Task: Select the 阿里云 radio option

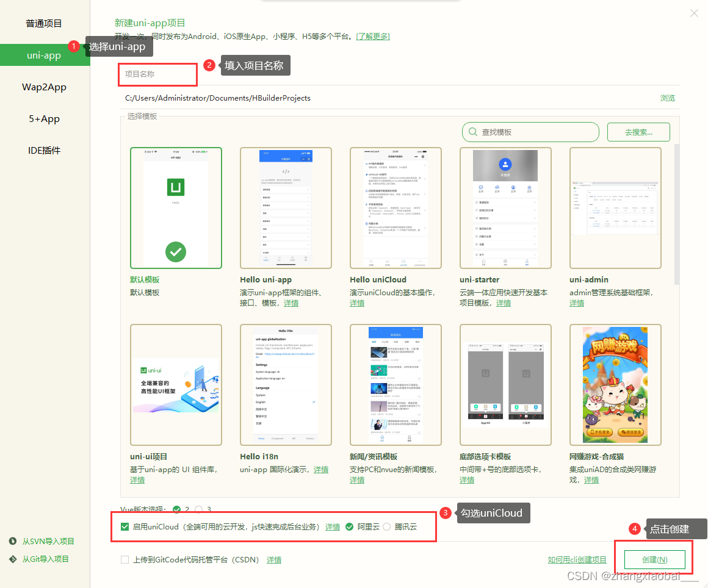Action: 350,526
